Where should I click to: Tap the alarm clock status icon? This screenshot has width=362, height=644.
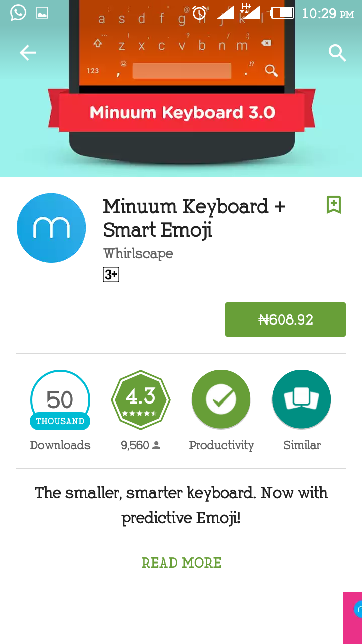(x=200, y=13)
